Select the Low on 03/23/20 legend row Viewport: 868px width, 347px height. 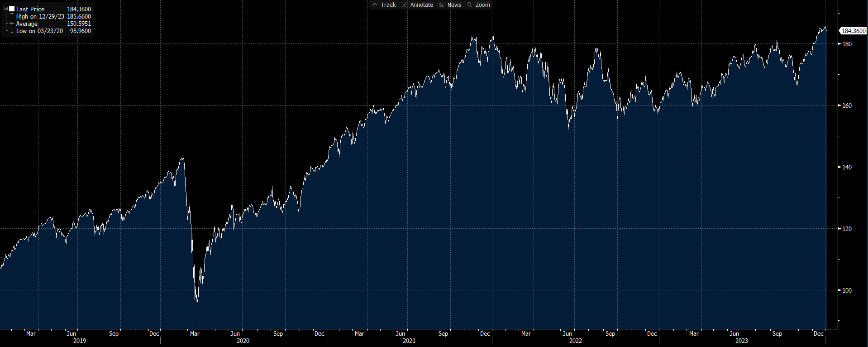pyautogui.click(x=39, y=31)
